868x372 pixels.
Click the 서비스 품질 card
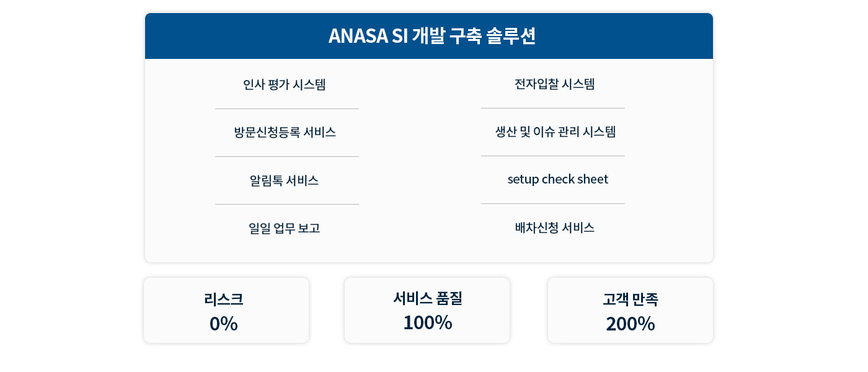[427, 310]
